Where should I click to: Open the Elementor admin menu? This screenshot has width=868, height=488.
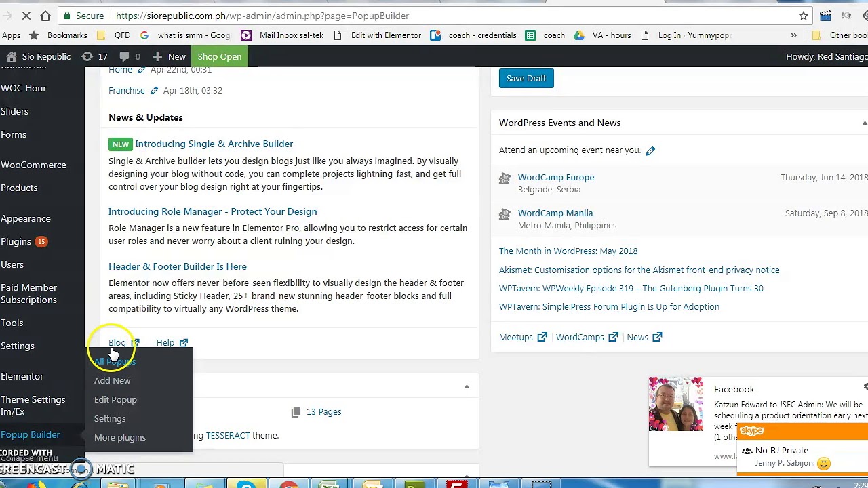(x=22, y=376)
